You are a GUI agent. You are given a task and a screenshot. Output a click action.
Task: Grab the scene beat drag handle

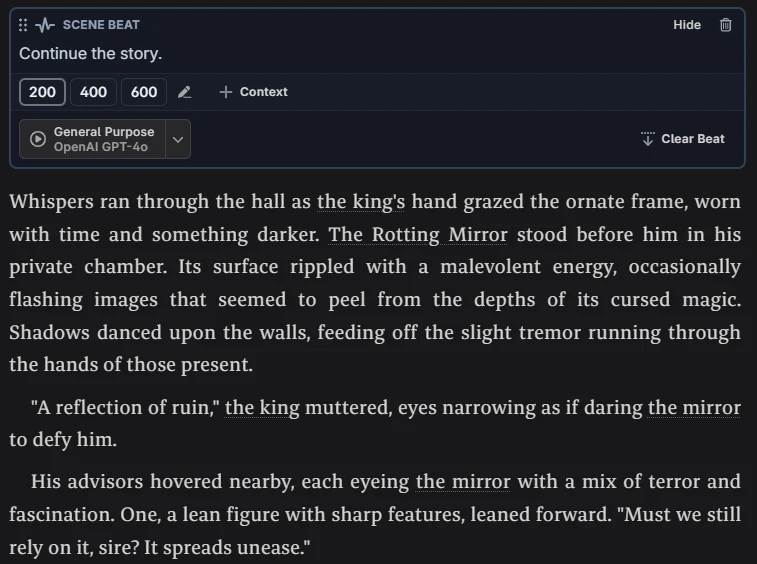[24, 25]
